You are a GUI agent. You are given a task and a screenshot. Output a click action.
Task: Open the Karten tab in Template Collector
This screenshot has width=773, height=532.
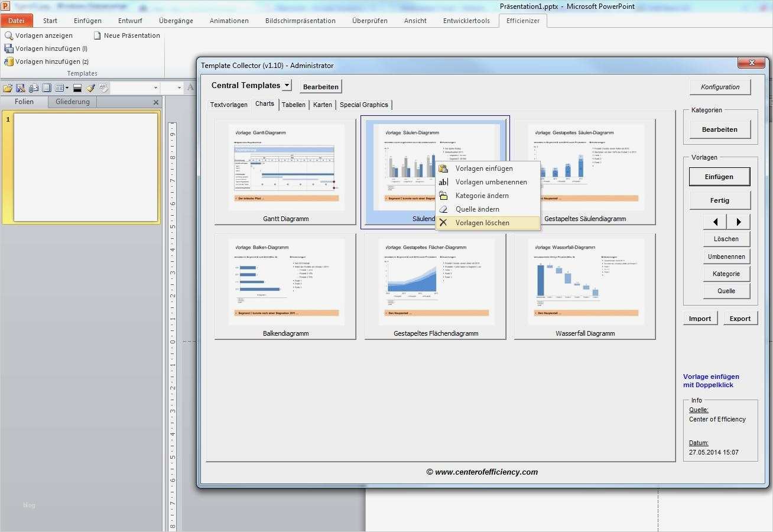pos(323,105)
